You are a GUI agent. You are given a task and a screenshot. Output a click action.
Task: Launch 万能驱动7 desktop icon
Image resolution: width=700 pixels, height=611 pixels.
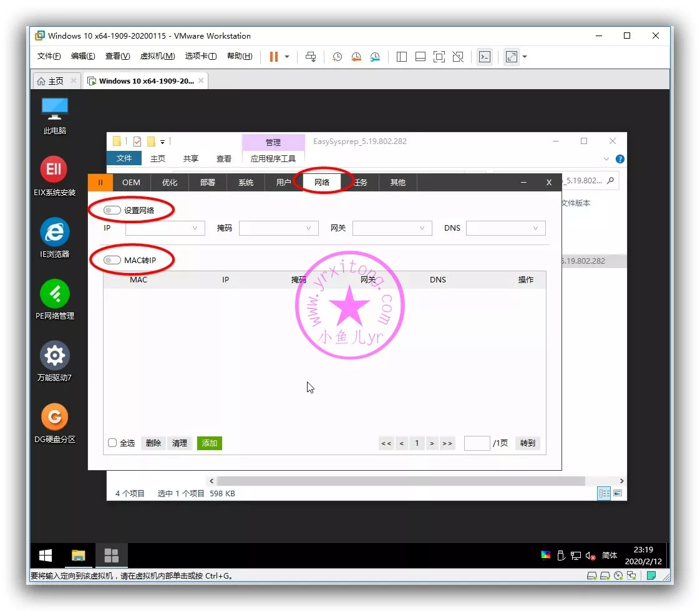pos(54,355)
